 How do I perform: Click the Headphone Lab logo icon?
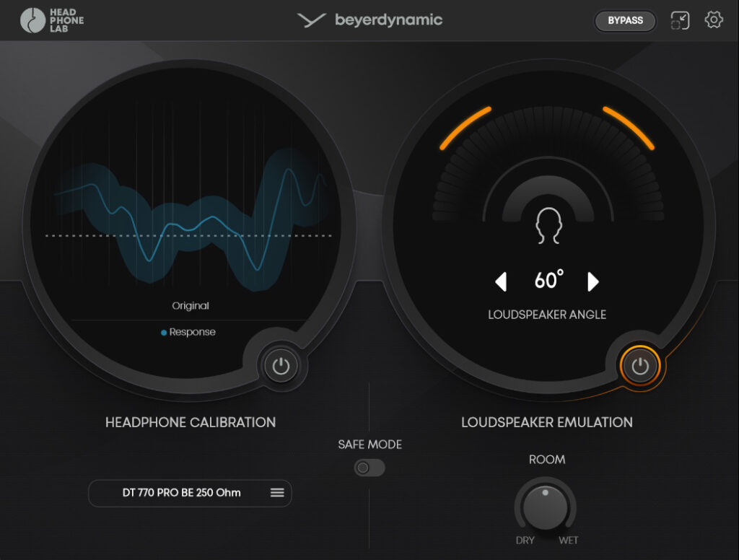click(32, 20)
